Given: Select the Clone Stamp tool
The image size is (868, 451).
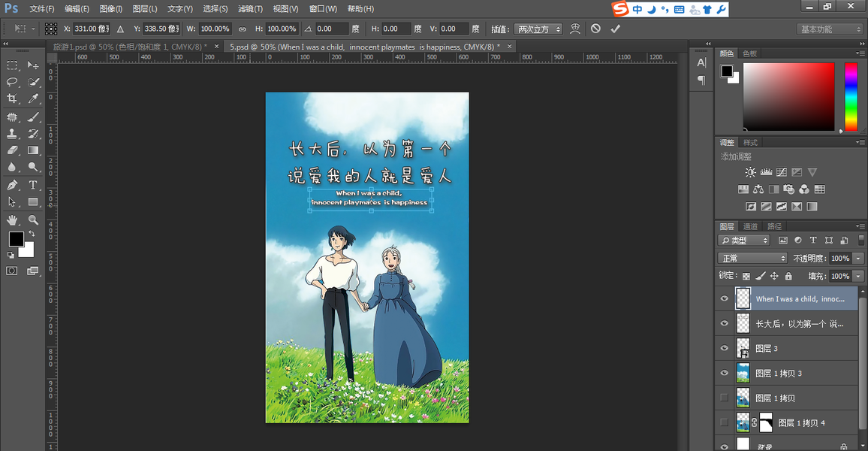Looking at the screenshot, I should point(11,134).
